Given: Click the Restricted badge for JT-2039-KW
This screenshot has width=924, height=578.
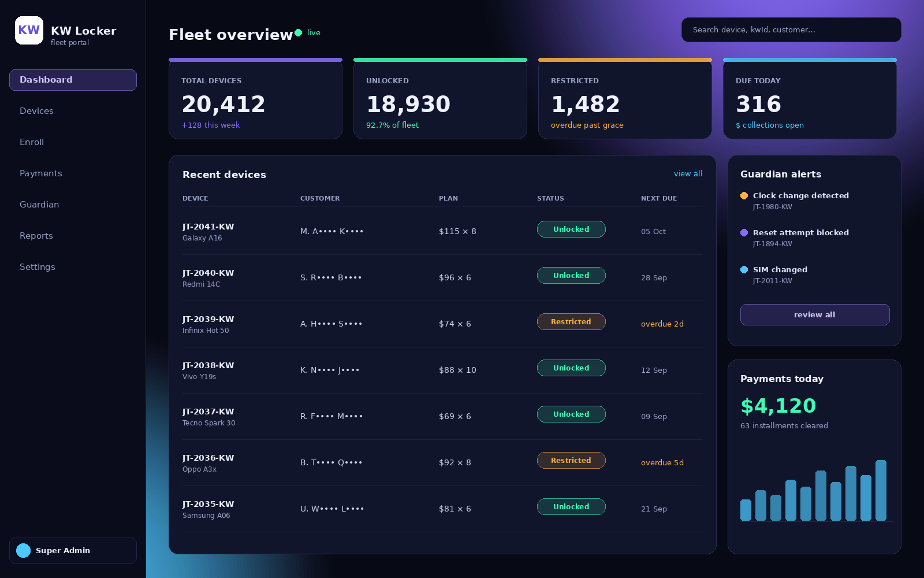Looking at the screenshot, I should pyautogui.click(x=571, y=321).
